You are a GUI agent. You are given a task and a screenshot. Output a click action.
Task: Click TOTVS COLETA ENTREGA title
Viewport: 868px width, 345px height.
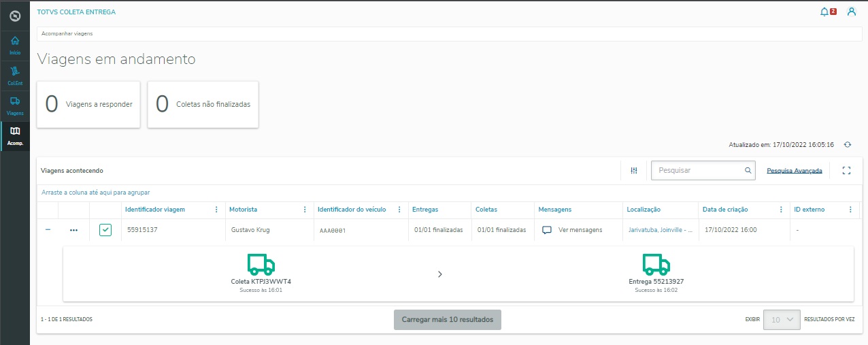tap(76, 12)
